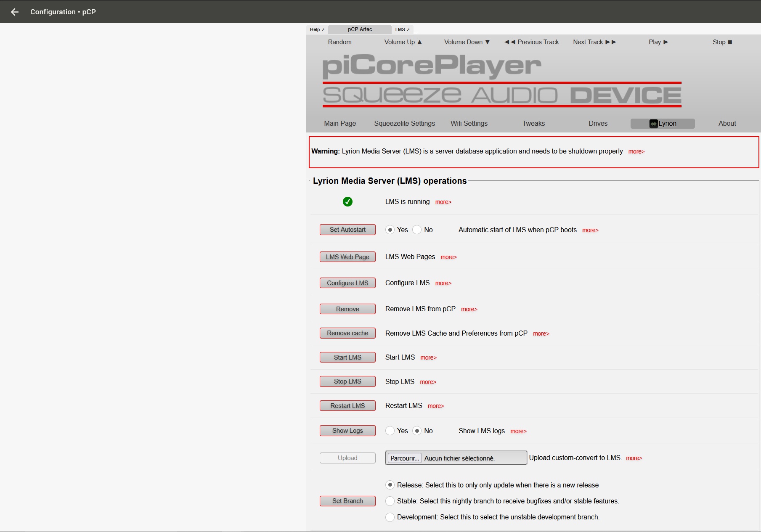Click the green LMS running status checkmark
The width and height of the screenshot is (761, 532).
coord(347,202)
